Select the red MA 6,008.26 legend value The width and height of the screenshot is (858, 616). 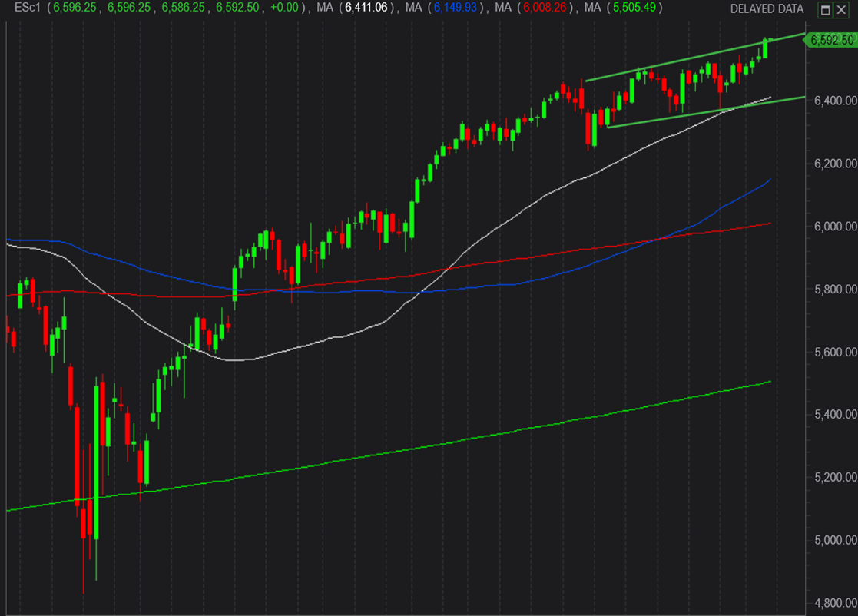click(546, 8)
